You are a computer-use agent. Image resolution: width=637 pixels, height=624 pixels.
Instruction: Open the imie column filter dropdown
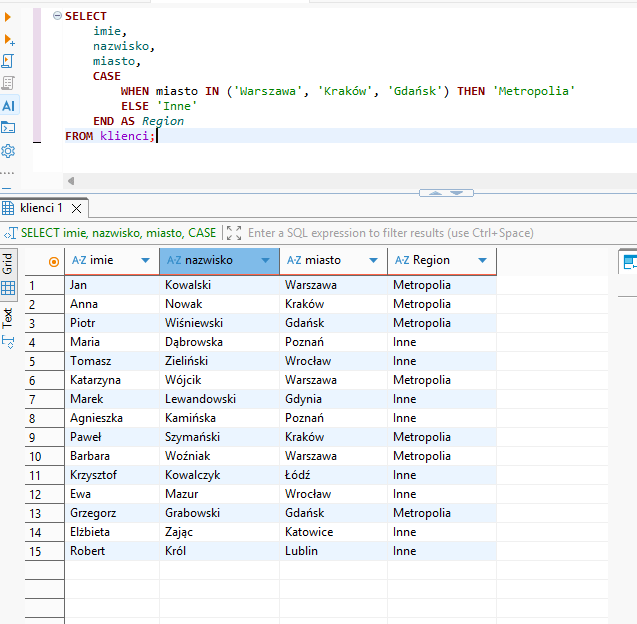coord(146,261)
